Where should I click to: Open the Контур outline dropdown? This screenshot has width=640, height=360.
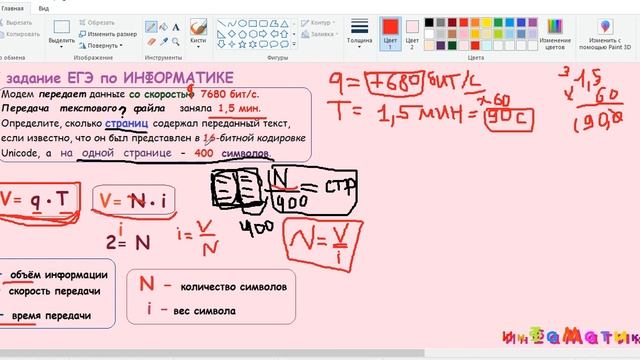318,22
